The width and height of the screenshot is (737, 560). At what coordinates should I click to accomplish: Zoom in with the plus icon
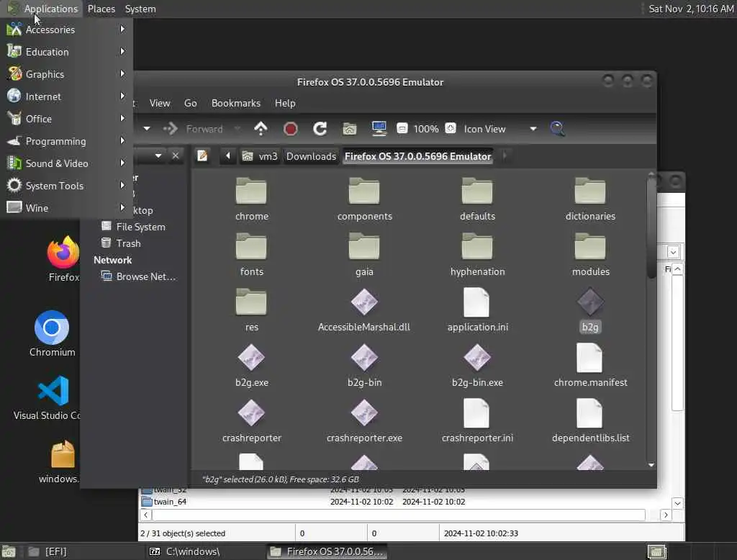tap(451, 128)
